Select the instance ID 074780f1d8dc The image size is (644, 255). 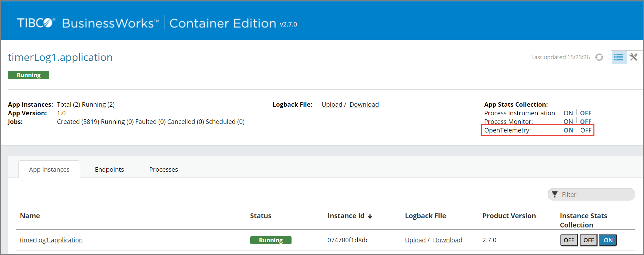348,240
